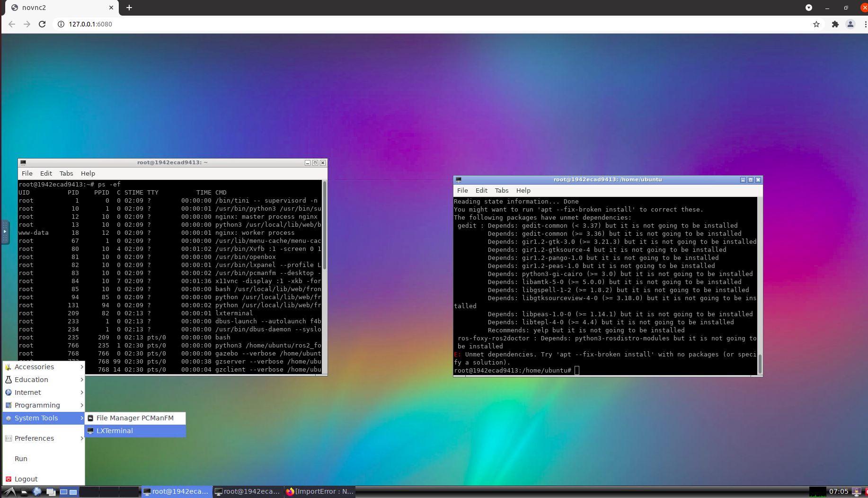Go forward in browser history
The image size is (868, 498).
click(27, 24)
